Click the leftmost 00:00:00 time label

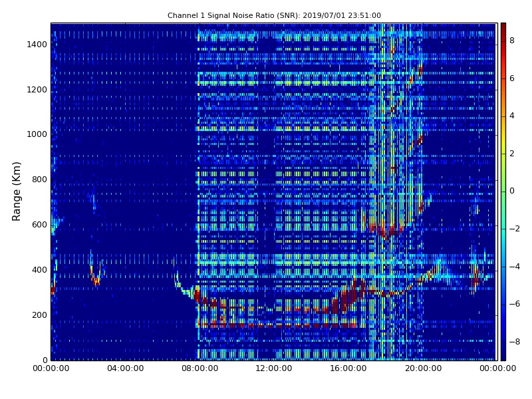51,368
